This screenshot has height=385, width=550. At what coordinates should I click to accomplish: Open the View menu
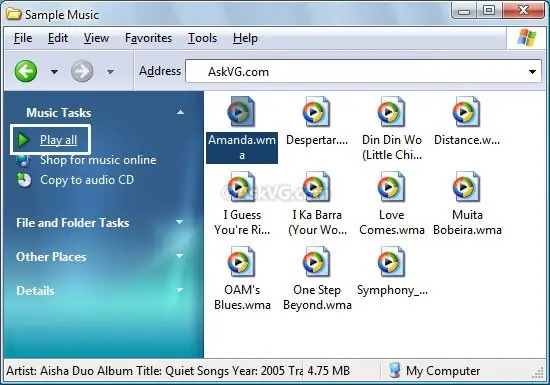[x=96, y=38]
